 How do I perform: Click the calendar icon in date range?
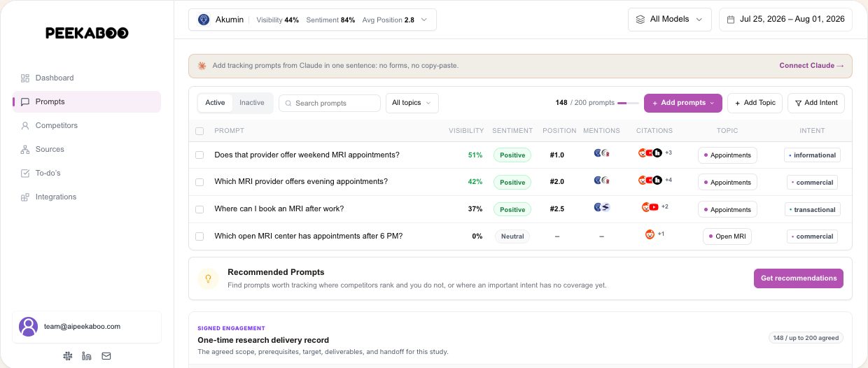[x=731, y=20]
